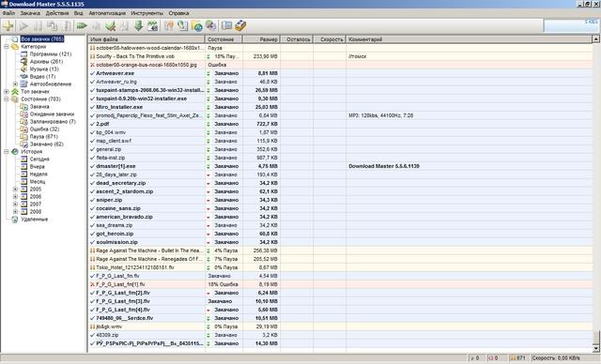Select Видео (17) category
The image size is (601, 364).
[x=42, y=77]
